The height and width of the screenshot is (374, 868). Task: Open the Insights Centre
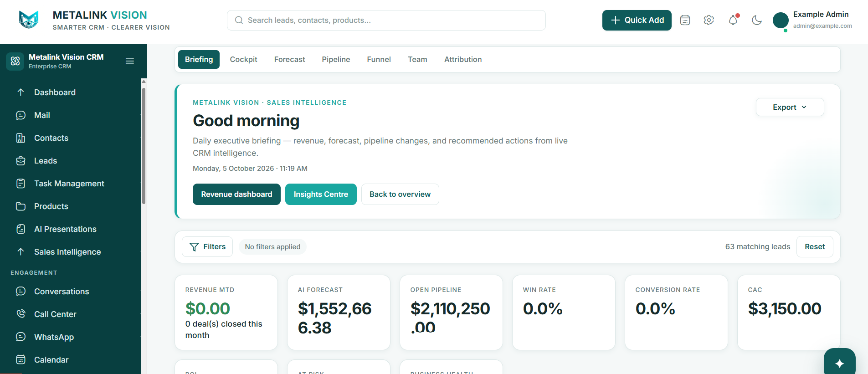[x=321, y=194]
